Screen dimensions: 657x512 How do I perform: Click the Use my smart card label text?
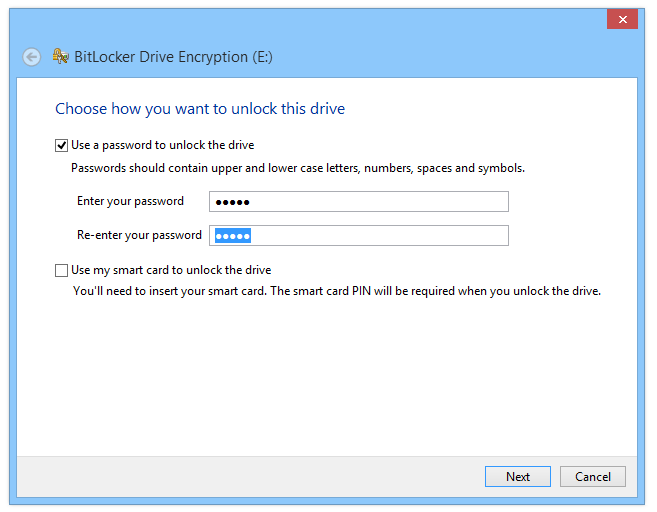(171, 270)
